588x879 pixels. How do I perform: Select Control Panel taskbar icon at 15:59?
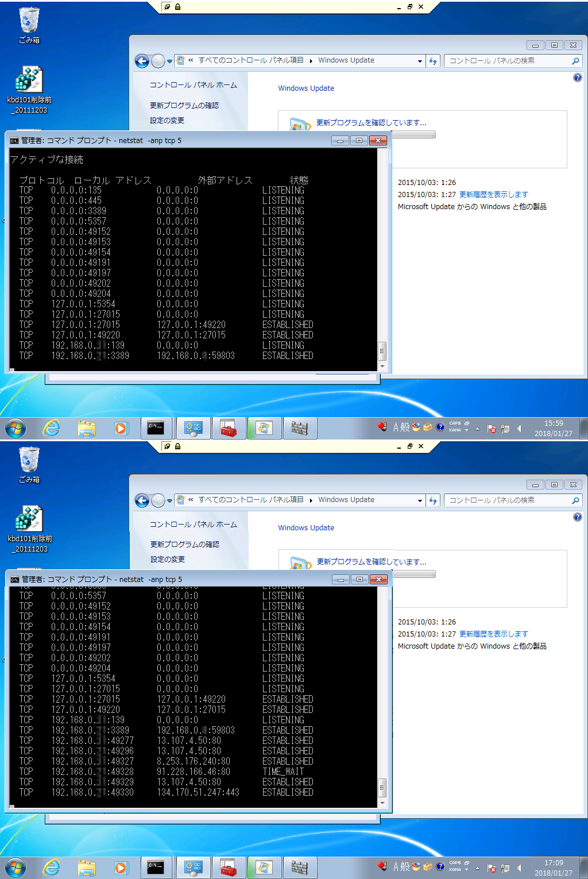tap(194, 428)
